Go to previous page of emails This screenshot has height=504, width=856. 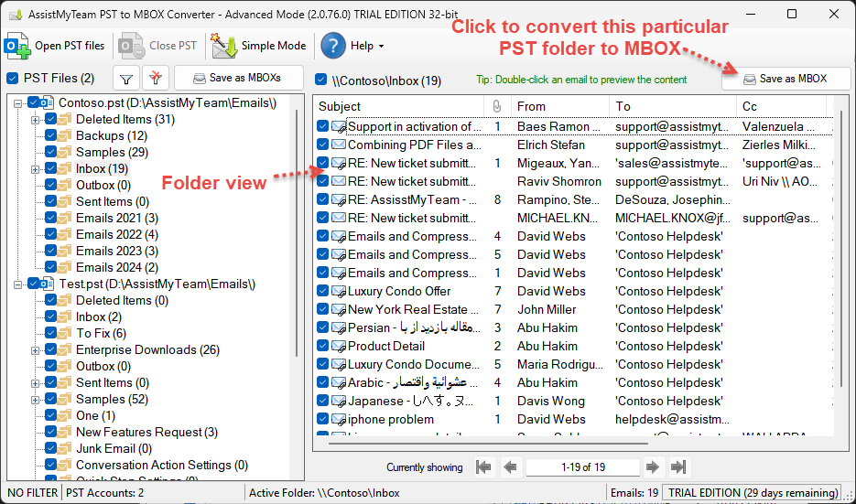coord(511,466)
